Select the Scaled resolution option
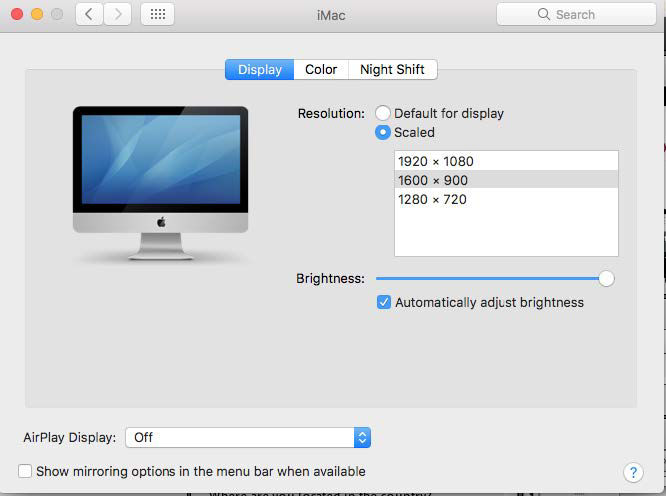 pyautogui.click(x=383, y=132)
